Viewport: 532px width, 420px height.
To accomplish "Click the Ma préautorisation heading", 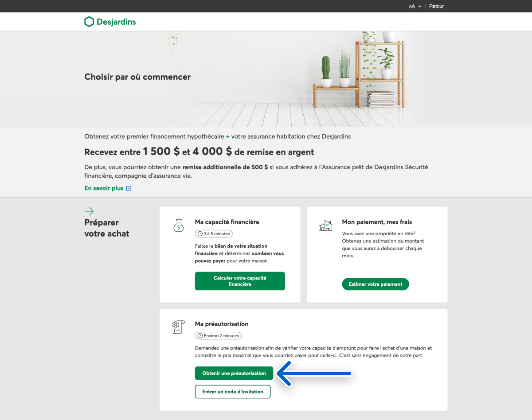I will [x=222, y=324].
